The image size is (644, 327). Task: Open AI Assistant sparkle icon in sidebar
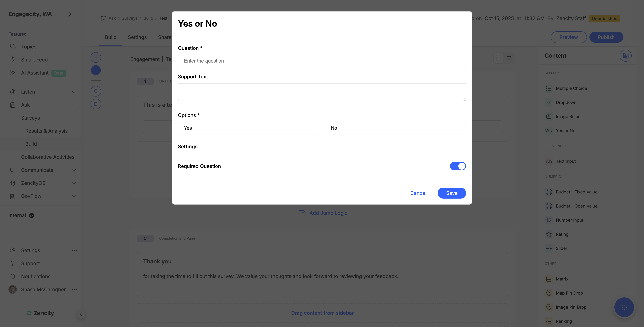(x=13, y=73)
